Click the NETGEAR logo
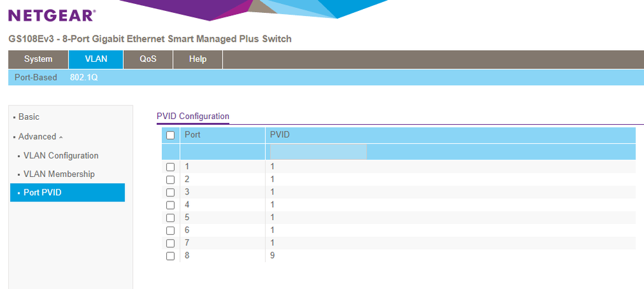Image resolution: width=644 pixels, height=289 pixels. [x=52, y=15]
